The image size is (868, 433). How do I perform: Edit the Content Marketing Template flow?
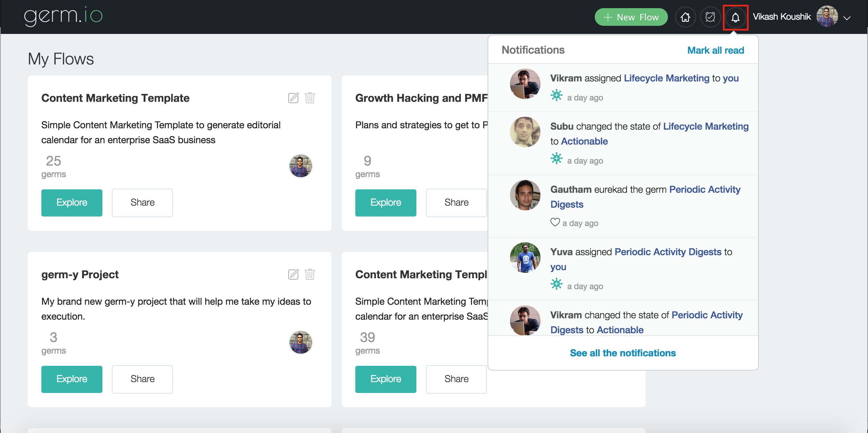(x=293, y=98)
